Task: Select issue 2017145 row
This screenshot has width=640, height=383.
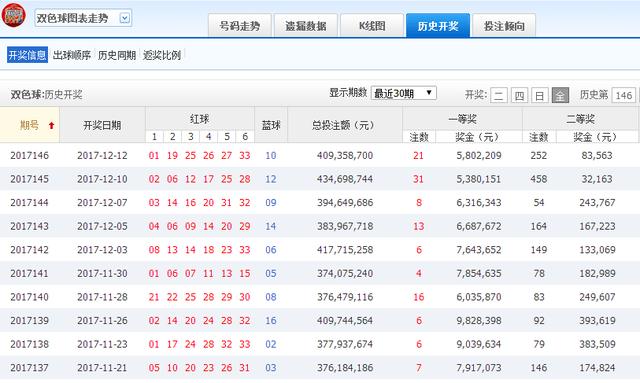Action: tap(320, 179)
